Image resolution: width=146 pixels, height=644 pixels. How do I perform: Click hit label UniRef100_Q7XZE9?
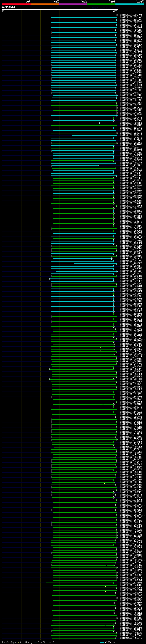coord(131,103)
